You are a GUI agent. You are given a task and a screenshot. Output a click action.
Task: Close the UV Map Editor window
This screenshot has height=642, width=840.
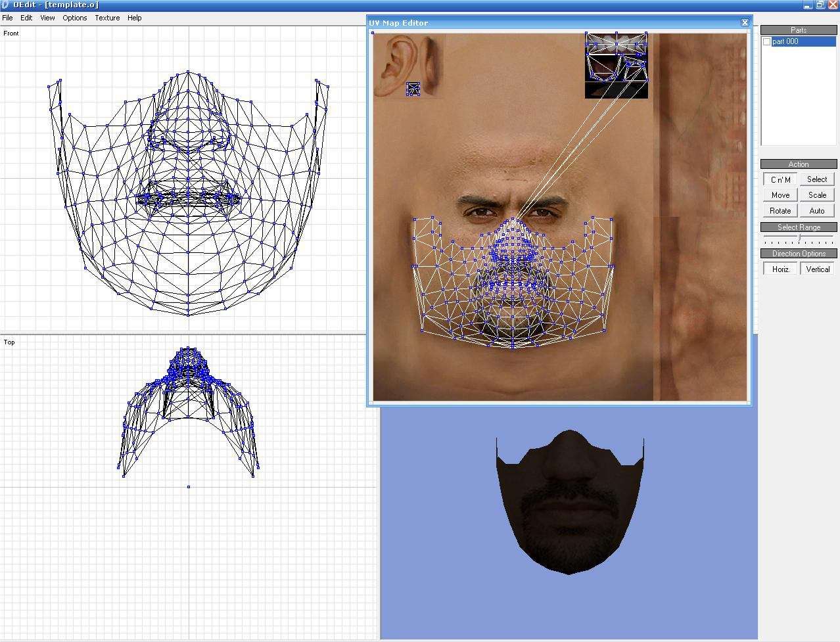[745, 22]
